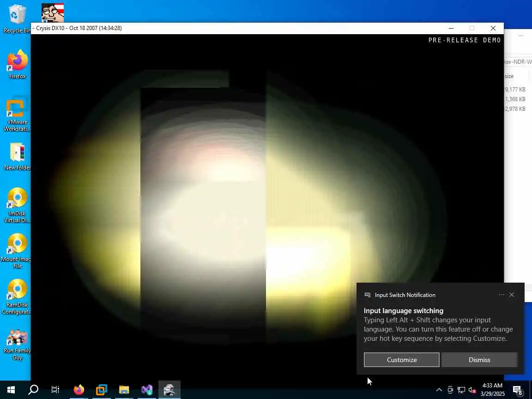Click Customize in the input switch notification

402,360
